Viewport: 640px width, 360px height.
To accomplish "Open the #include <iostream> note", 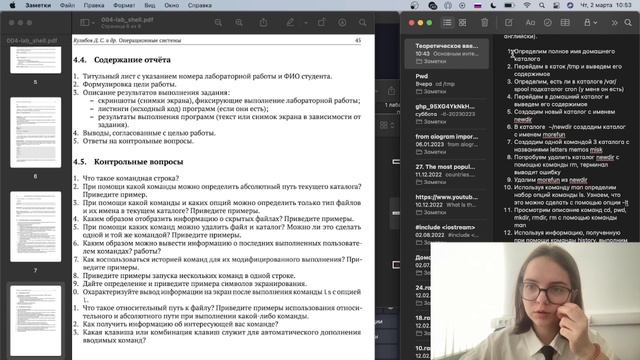I will tap(447, 235).
